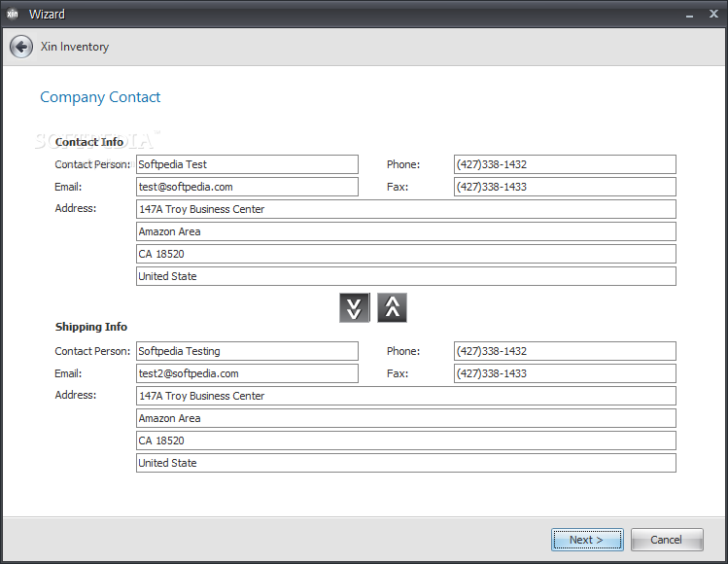728x564 pixels.
Task: Edit Contact Info United State address line
Action: pos(406,276)
